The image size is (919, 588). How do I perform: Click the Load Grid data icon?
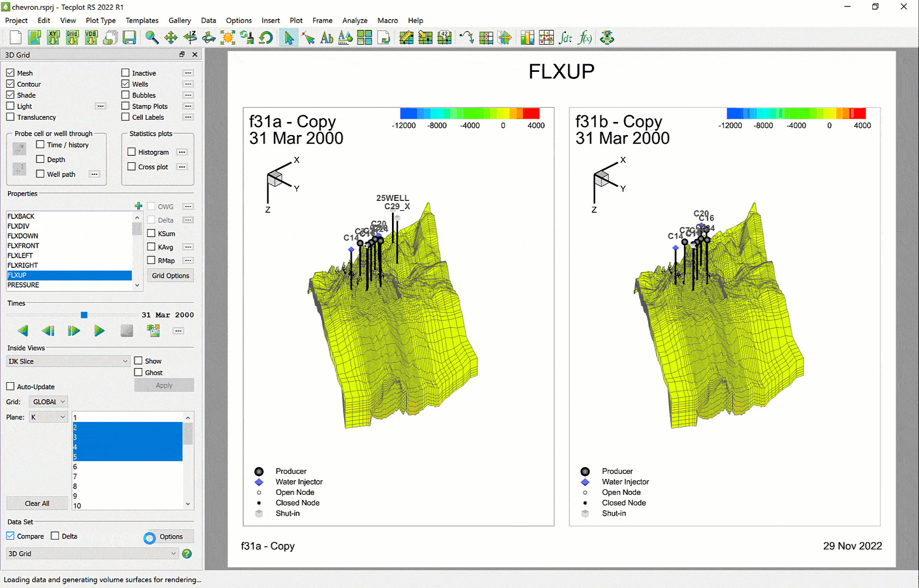(72, 38)
